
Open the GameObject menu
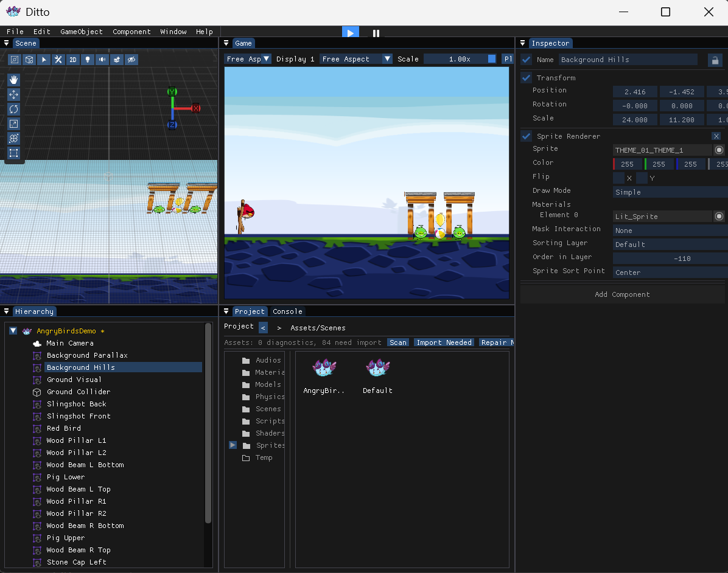81,32
